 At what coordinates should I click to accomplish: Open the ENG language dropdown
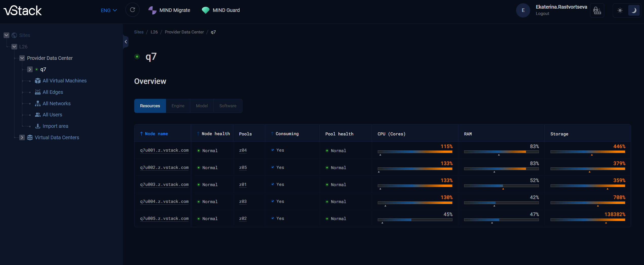click(109, 10)
